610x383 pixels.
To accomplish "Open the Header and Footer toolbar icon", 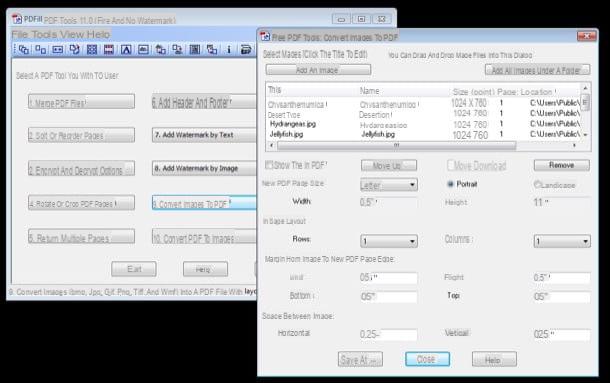I will 109,49.
